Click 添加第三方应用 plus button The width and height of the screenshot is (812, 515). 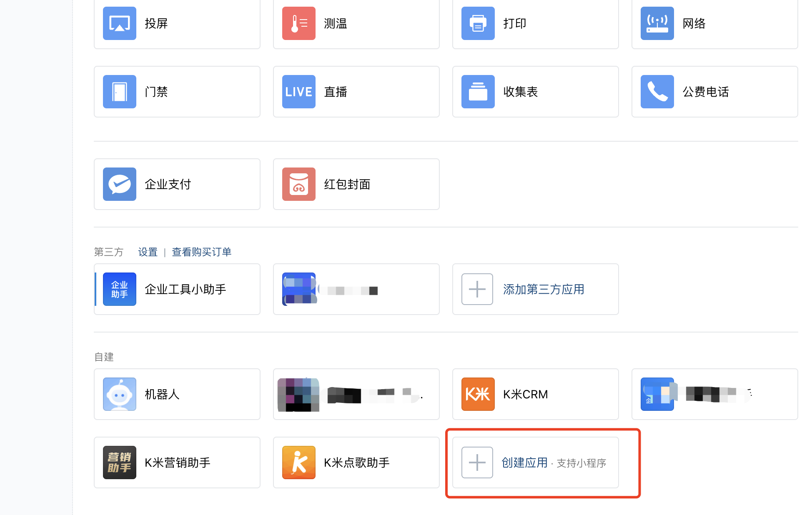click(477, 289)
